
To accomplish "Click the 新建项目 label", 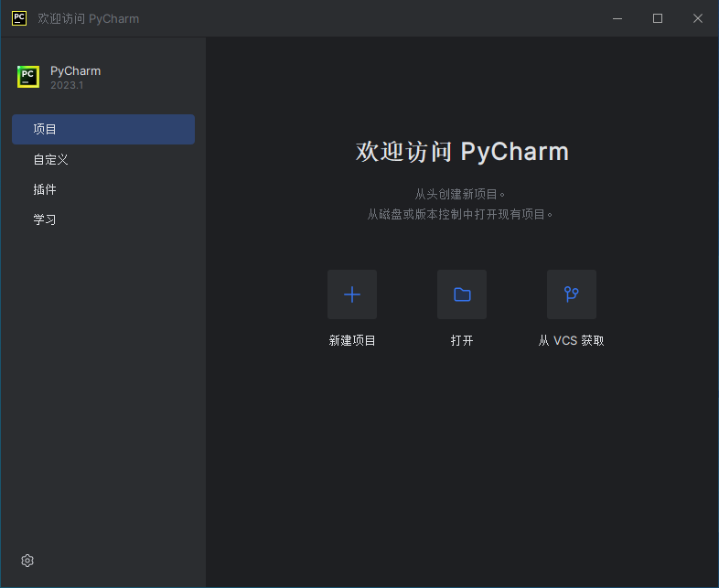I will tap(352, 340).
